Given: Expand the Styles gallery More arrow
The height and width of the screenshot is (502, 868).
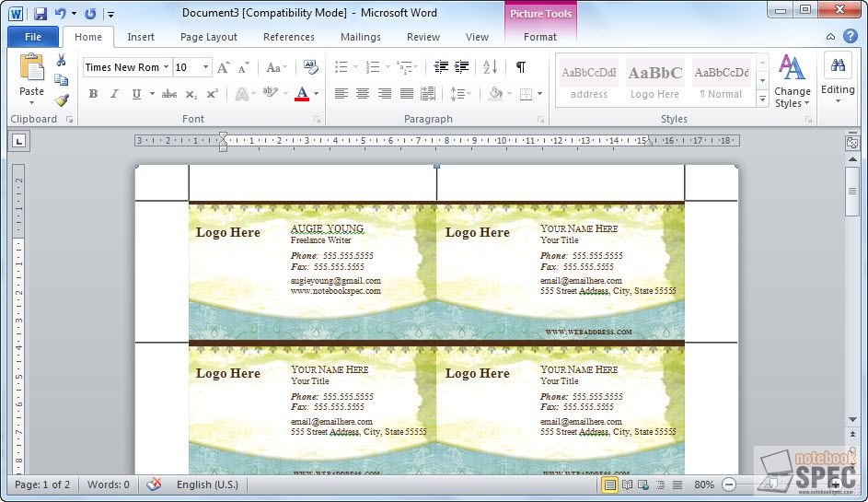Looking at the screenshot, I should pos(762,99).
